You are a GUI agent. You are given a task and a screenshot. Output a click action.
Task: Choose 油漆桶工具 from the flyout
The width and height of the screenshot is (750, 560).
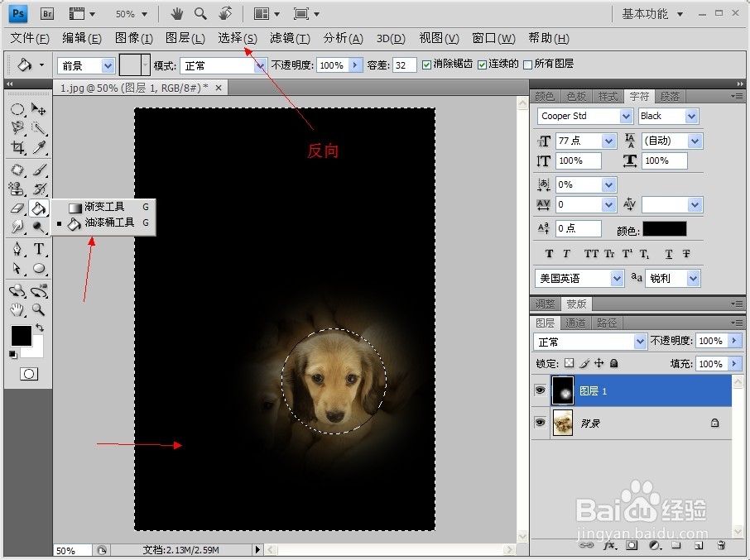[103, 223]
